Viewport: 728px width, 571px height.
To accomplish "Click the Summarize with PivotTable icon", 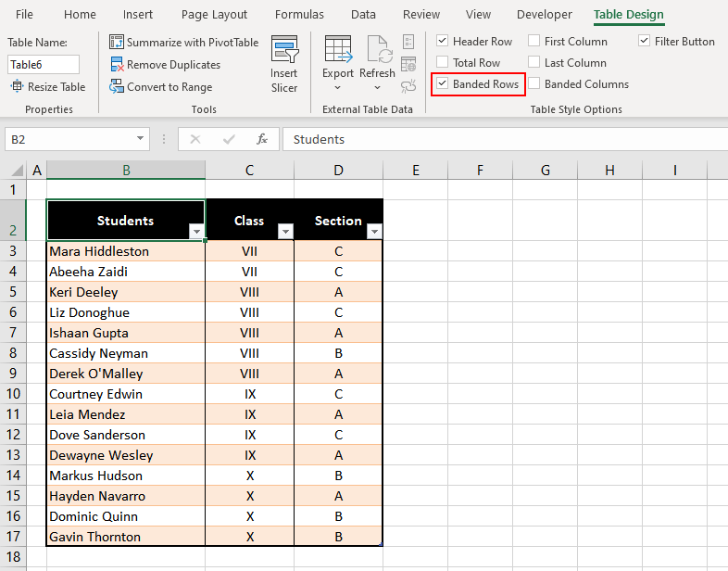I will [116, 42].
